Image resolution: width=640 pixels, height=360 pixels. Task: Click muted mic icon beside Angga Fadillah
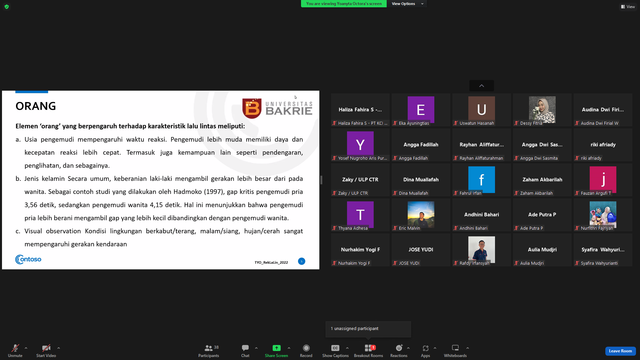(x=395, y=158)
